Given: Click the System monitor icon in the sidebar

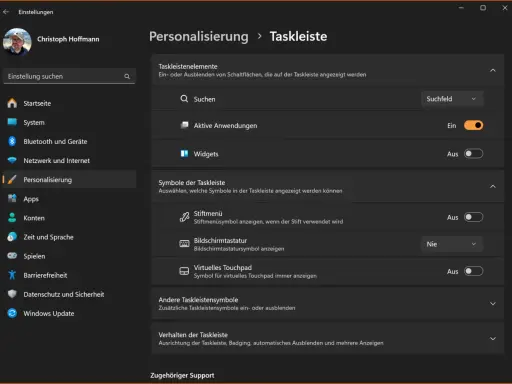Looking at the screenshot, I should click(12, 122).
